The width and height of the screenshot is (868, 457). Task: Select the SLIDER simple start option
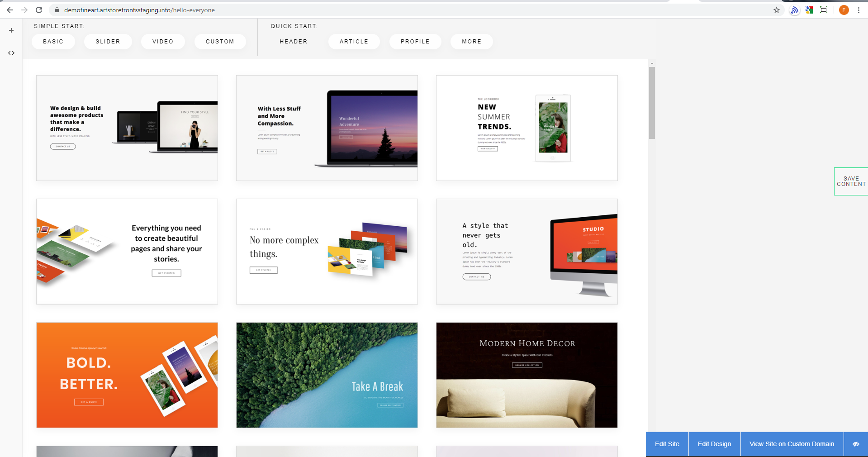108,42
